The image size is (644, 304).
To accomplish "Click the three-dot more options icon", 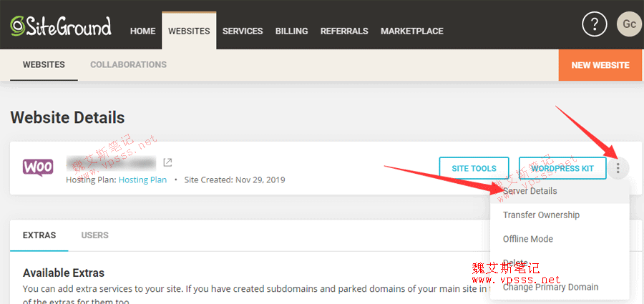I will (619, 169).
